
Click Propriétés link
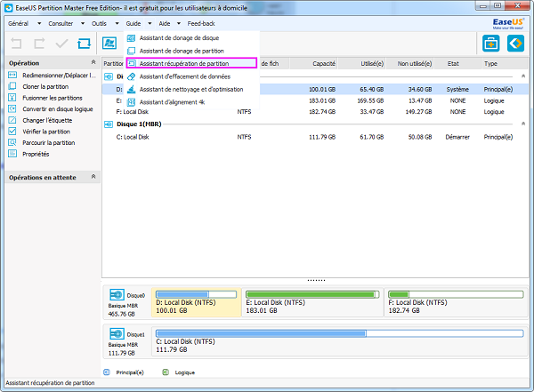pyautogui.click(x=36, y=154)
